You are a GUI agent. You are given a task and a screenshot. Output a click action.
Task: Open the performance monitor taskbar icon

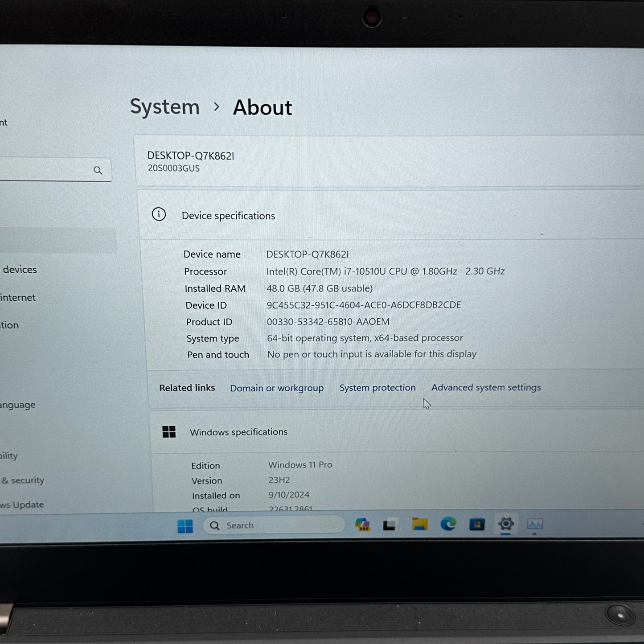(x=534, y=524)
